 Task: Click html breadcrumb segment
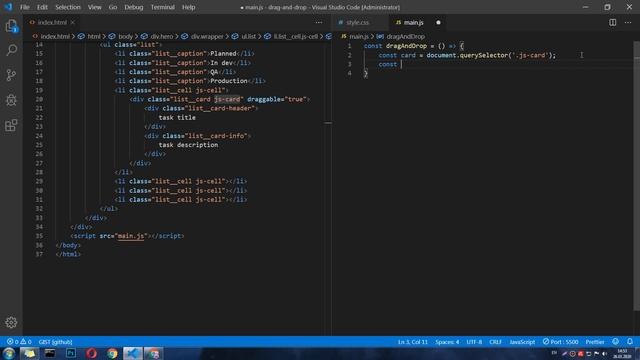(x=94, y=36)
